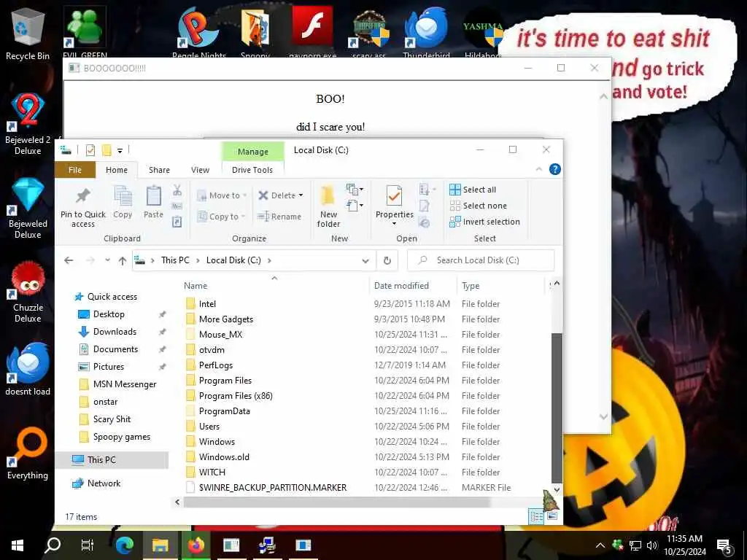
Task: Open the Move to dropdown
Action: [x=222, y=195]
